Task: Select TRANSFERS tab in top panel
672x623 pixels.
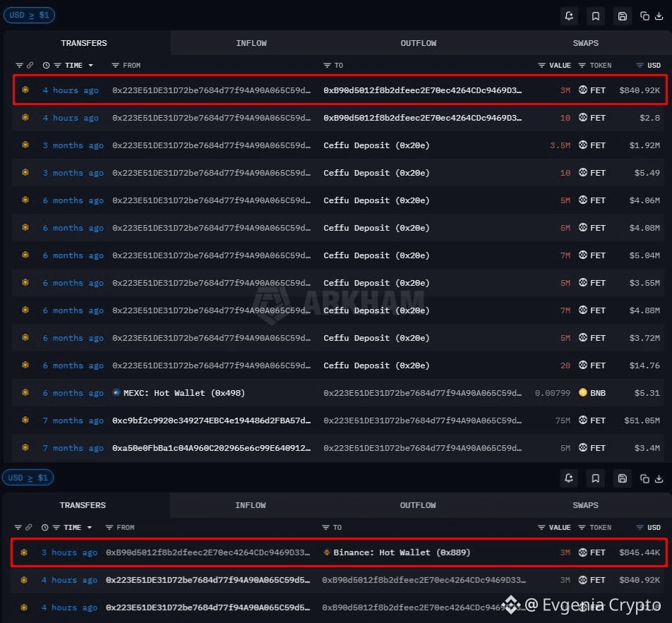Action: [x=84, y=43]
